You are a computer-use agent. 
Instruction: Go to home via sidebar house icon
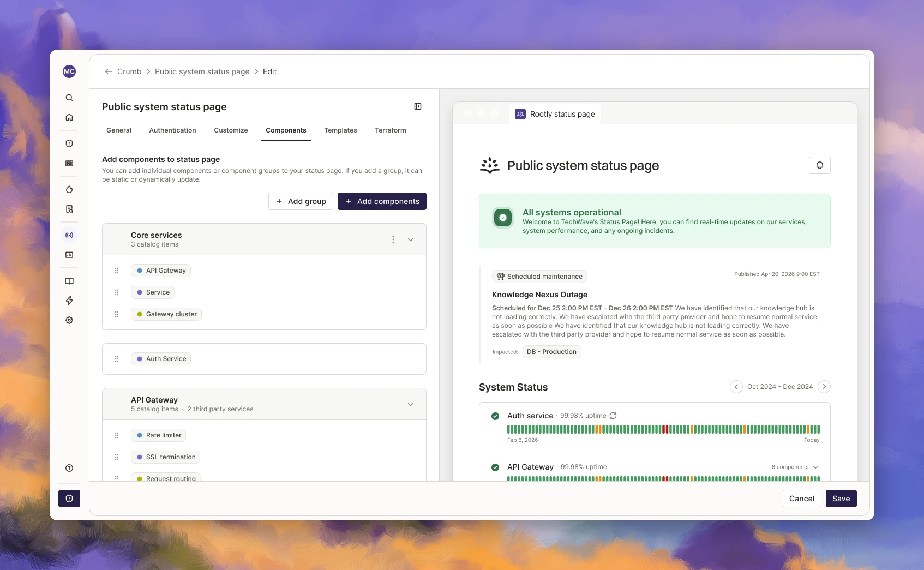69,117
